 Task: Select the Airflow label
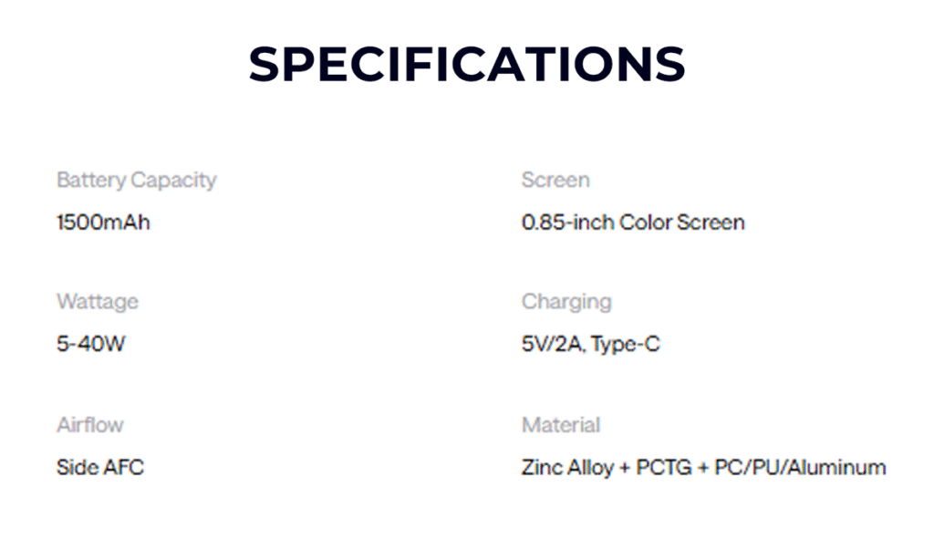coord(90,425)
